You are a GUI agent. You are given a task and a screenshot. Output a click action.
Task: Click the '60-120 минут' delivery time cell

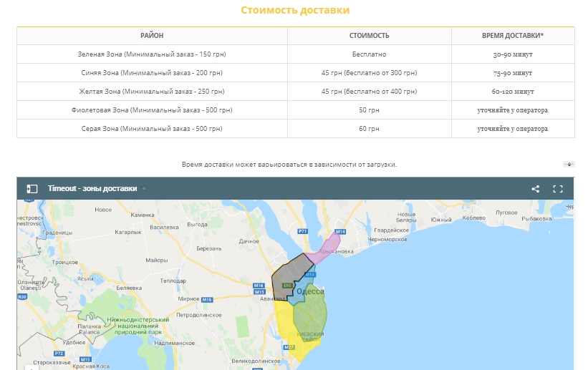513,91
